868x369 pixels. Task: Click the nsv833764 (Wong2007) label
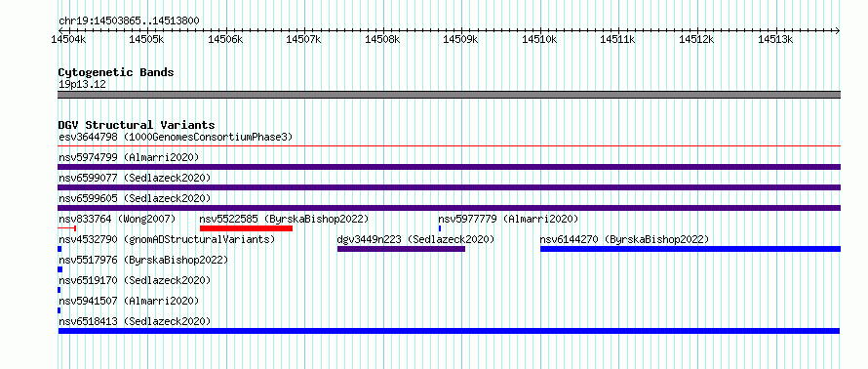pos(117,219)
